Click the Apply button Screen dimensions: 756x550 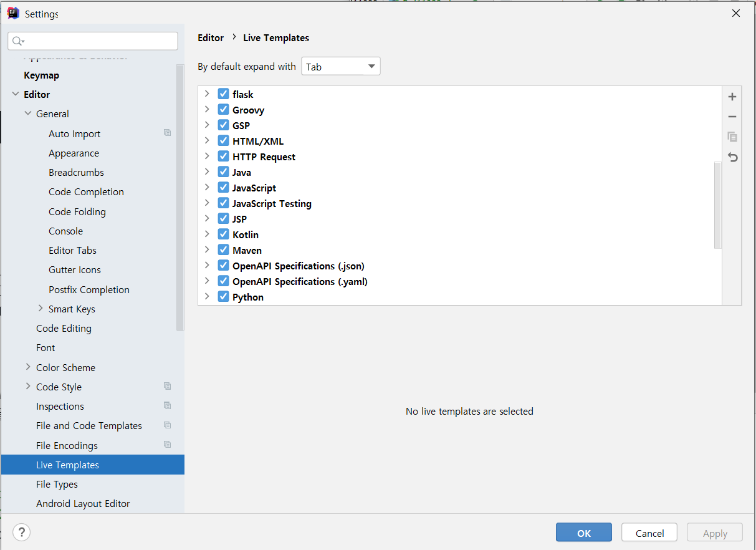(x=715, y=533)
